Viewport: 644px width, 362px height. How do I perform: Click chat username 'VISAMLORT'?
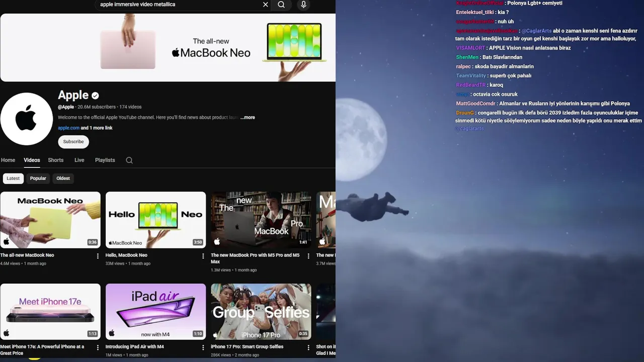click(x=470, y=48)
